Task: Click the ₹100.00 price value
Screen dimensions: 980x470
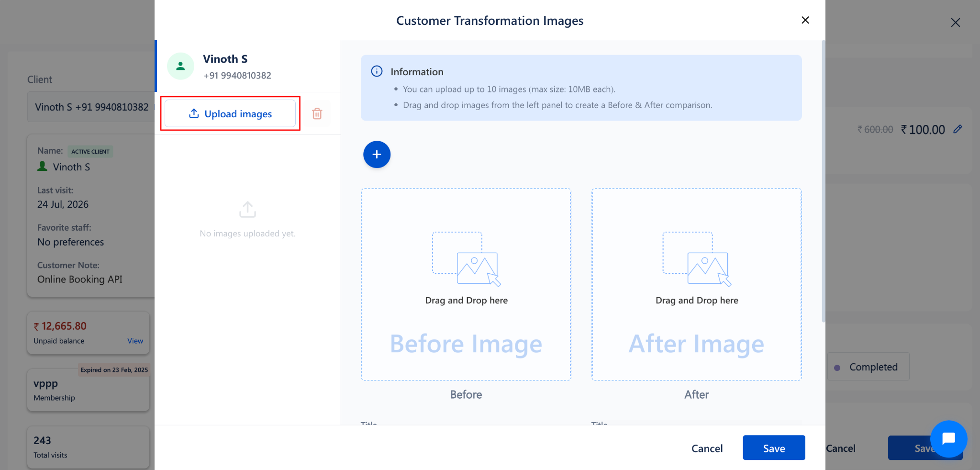Action: coord(923,130)
